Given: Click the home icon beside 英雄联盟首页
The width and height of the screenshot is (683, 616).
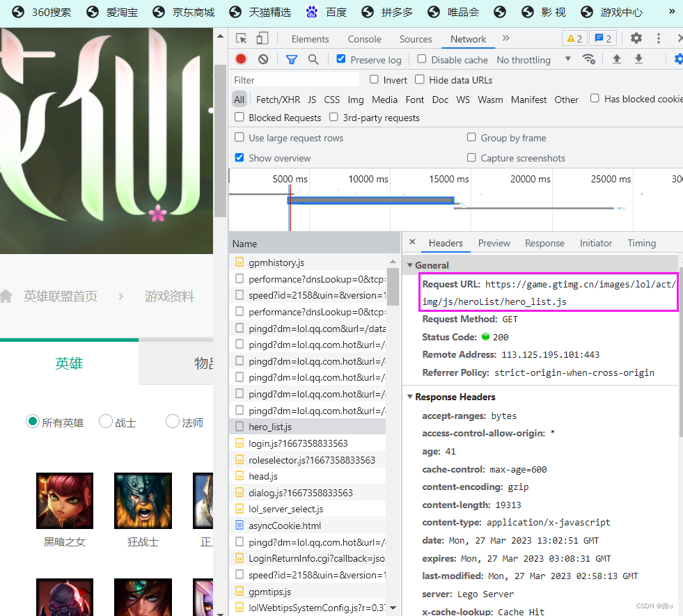Looking at the screenshot, I should [6, 296].
